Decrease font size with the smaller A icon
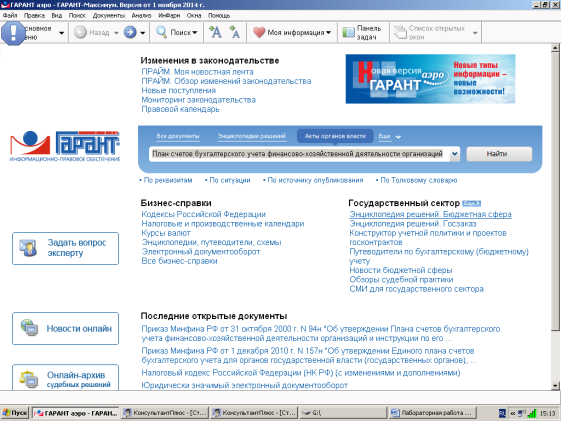This screenshot has height=421, width=561. coord(234,32)
